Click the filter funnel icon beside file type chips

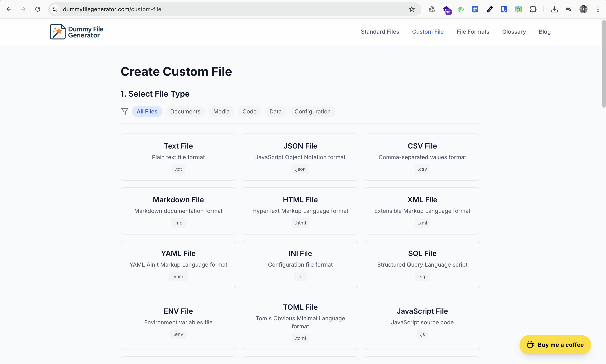pos(125,111)
